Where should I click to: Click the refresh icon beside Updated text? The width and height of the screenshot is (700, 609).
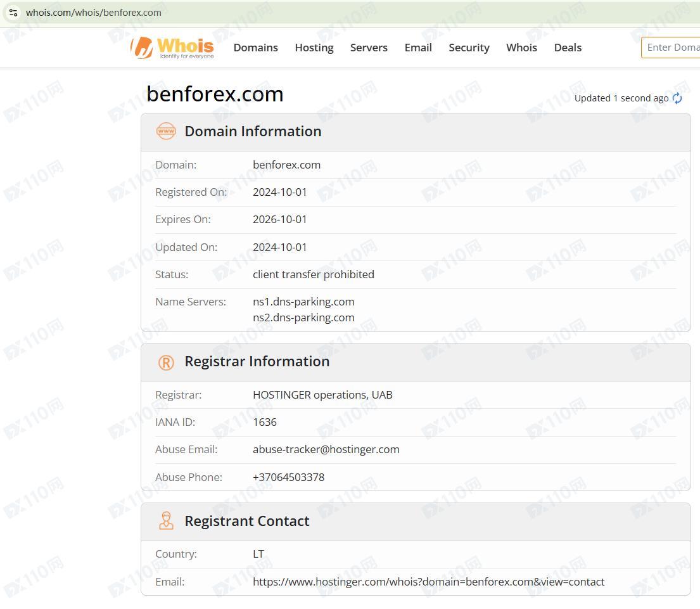(677, 98)
